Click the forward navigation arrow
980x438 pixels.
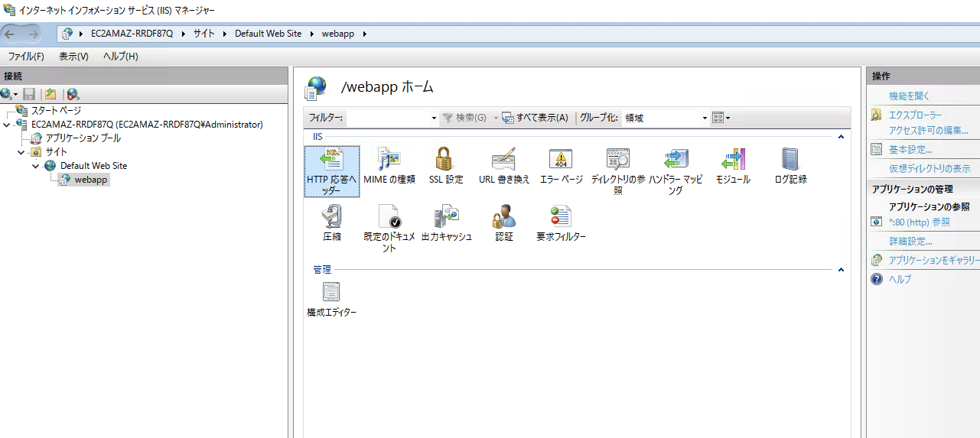click(x=34, y=34)
